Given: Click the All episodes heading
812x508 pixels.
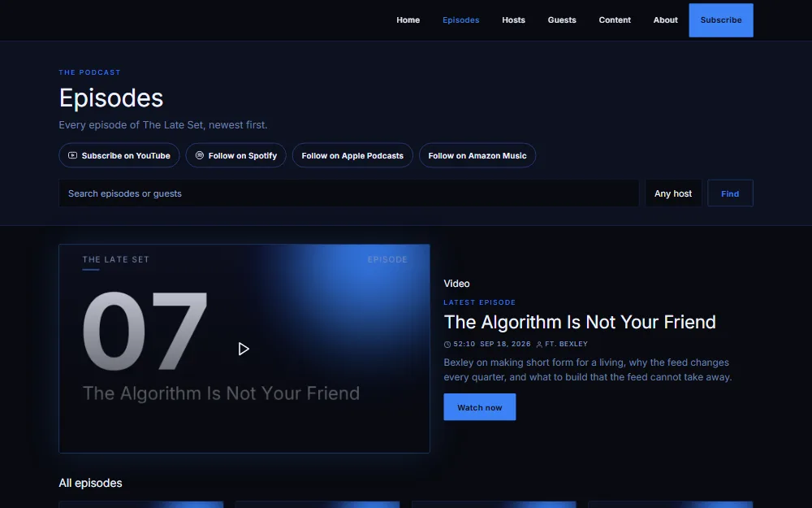Looking at the screenshot, I should click(x=91, y=483).
